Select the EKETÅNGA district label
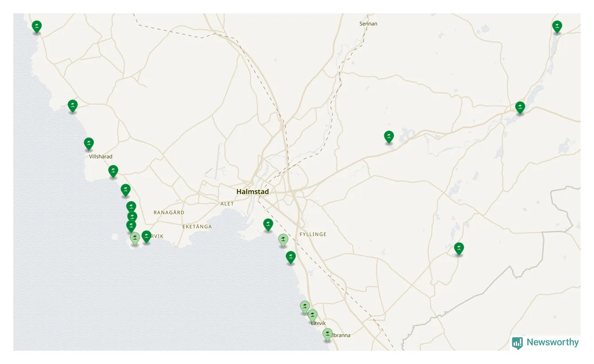This screenshot has width=594, height=364. point(197,227)
